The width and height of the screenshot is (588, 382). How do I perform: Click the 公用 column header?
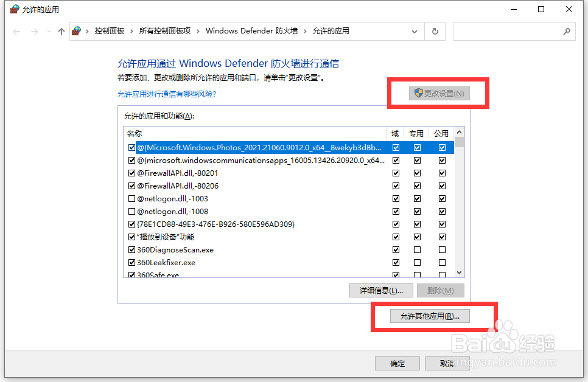(441, 133)
